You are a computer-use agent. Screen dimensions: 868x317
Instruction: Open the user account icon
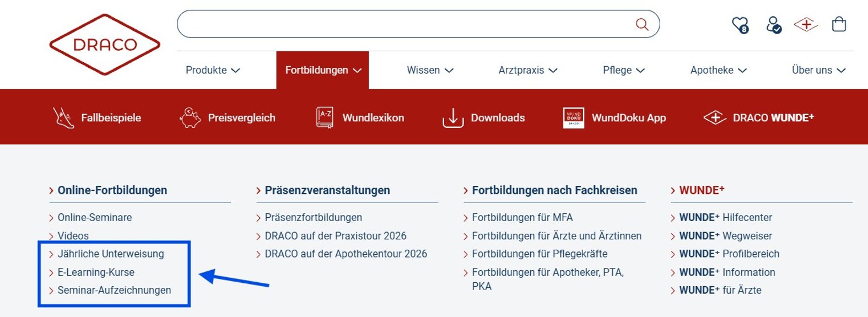point(773,25)
